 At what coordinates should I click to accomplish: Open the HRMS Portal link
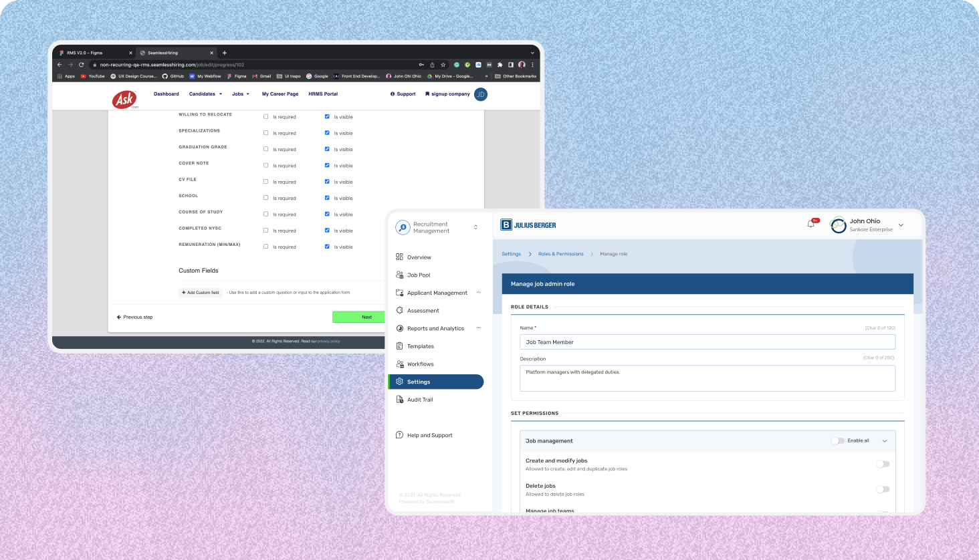click(323, 94)
